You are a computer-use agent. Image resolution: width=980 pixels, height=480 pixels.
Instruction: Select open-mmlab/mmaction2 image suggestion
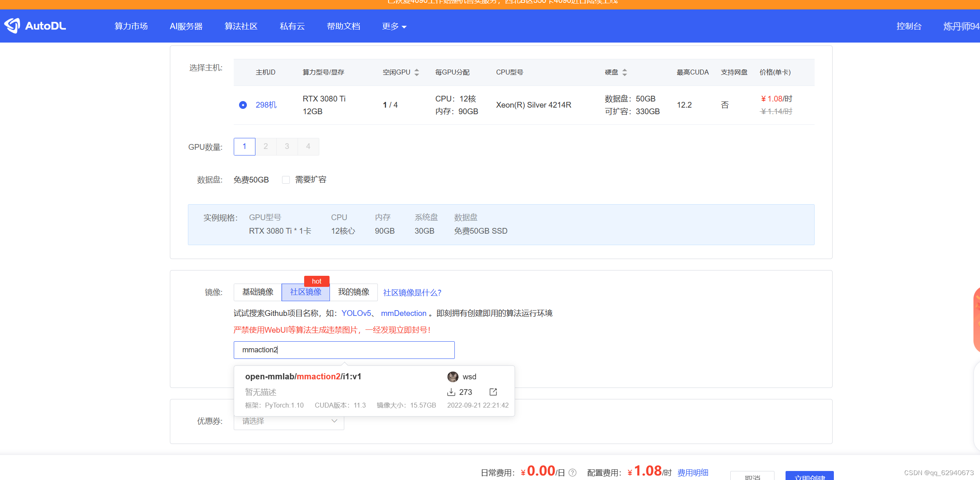click(303, 376)
